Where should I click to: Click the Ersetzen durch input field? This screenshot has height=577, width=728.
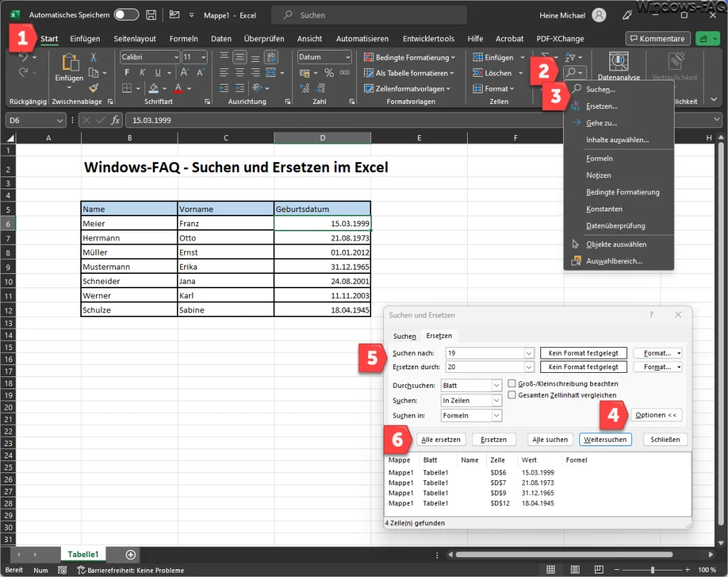click(x=485, y=367)
